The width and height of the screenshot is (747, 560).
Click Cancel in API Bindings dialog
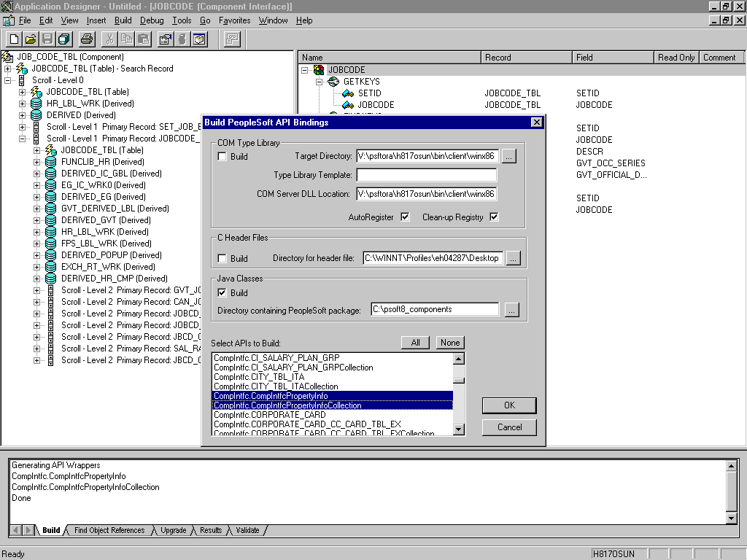[x=509, y=427]
